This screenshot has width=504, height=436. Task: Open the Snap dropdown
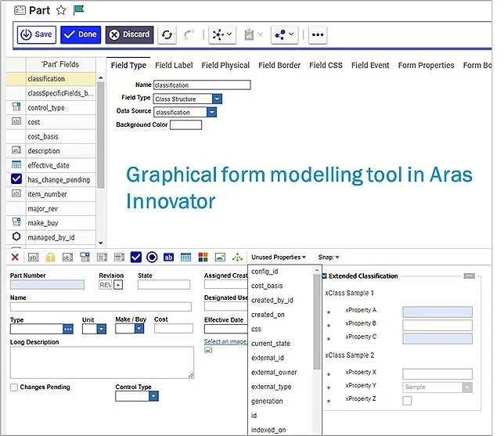[329, 258]
